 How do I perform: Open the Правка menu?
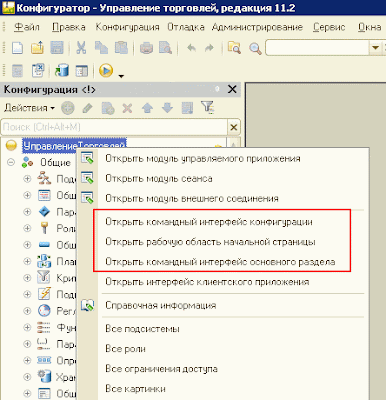[x=69, y=27]
